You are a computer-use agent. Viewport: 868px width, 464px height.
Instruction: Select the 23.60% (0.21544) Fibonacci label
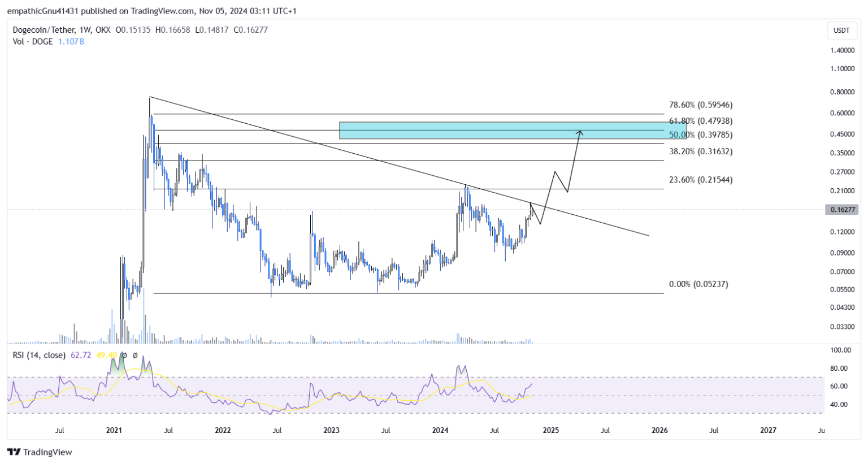[x=700, y=180]
